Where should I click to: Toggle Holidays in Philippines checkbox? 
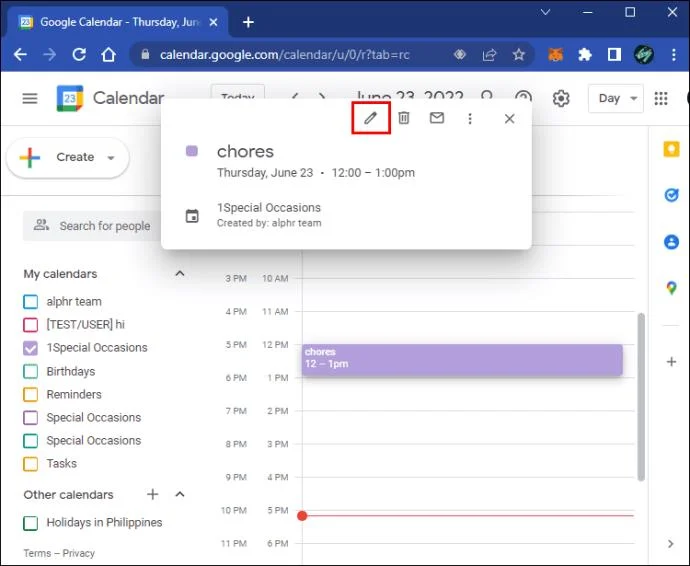(30, 523)
